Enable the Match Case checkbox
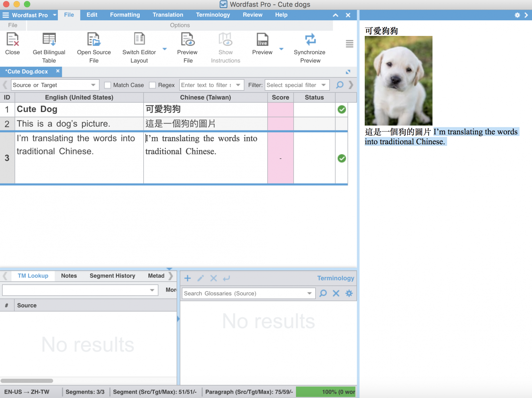This screenshot has width=532, height=398. pyautogui.click(x=107, y=85)
